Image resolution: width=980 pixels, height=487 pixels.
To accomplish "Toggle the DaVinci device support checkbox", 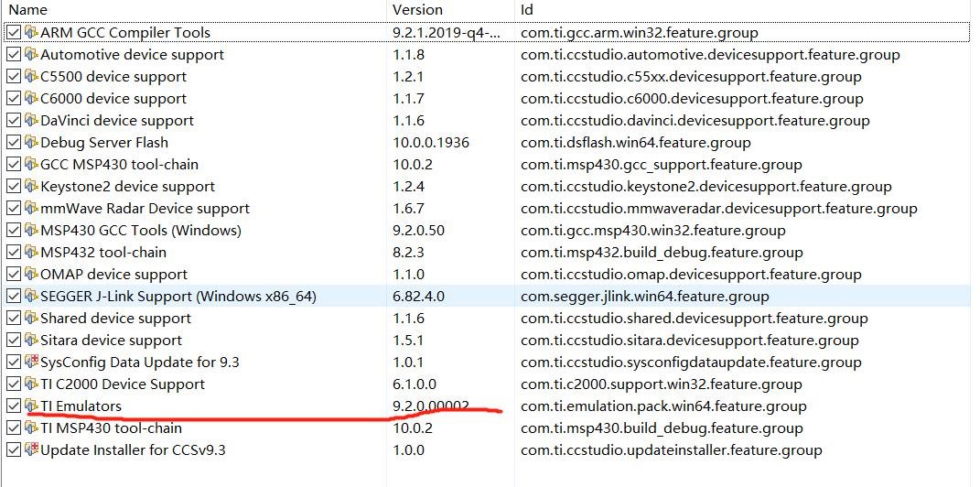I will coord(13,120).
